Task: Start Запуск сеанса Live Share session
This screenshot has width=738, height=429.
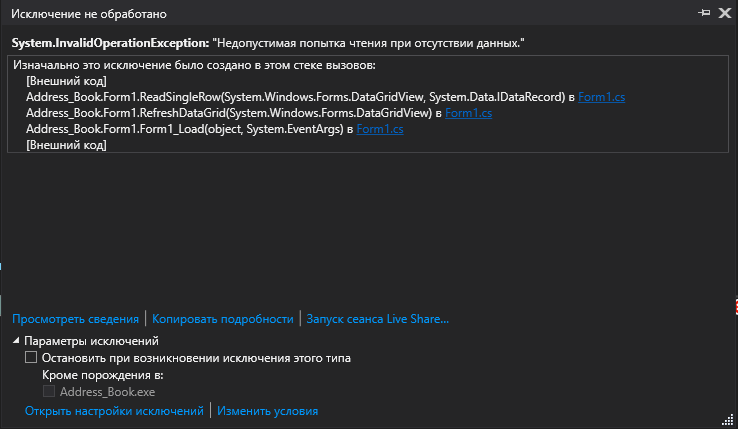Action: [x=377, y=319]
